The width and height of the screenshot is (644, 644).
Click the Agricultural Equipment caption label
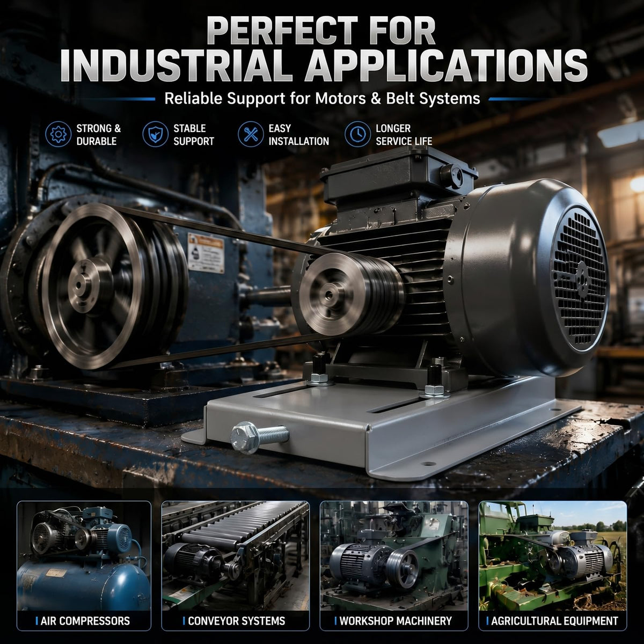coord(555,621)
